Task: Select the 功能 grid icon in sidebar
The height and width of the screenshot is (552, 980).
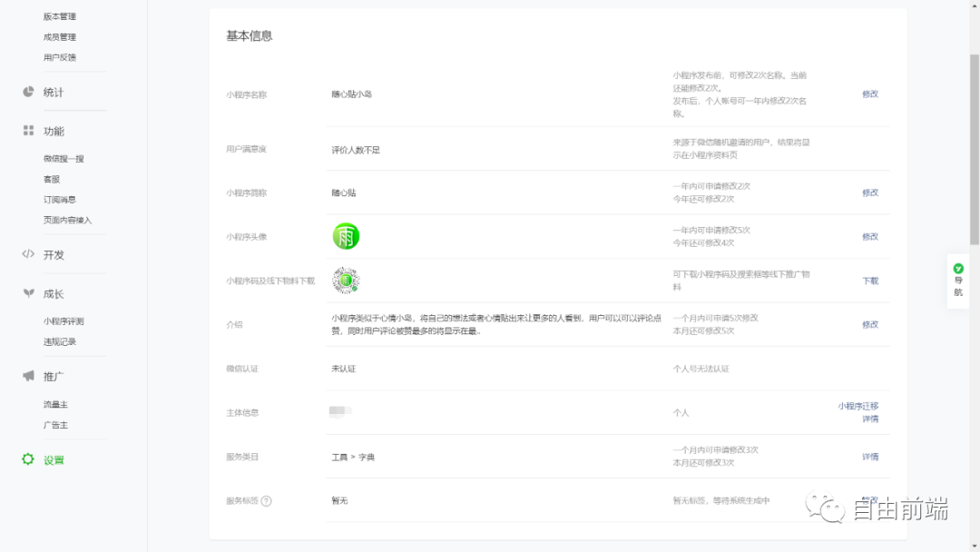Action: (28, 130)
